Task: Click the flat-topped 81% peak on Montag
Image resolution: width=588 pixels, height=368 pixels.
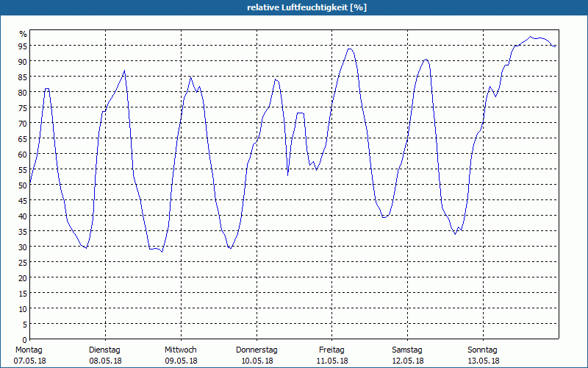Action: (47, 89)
